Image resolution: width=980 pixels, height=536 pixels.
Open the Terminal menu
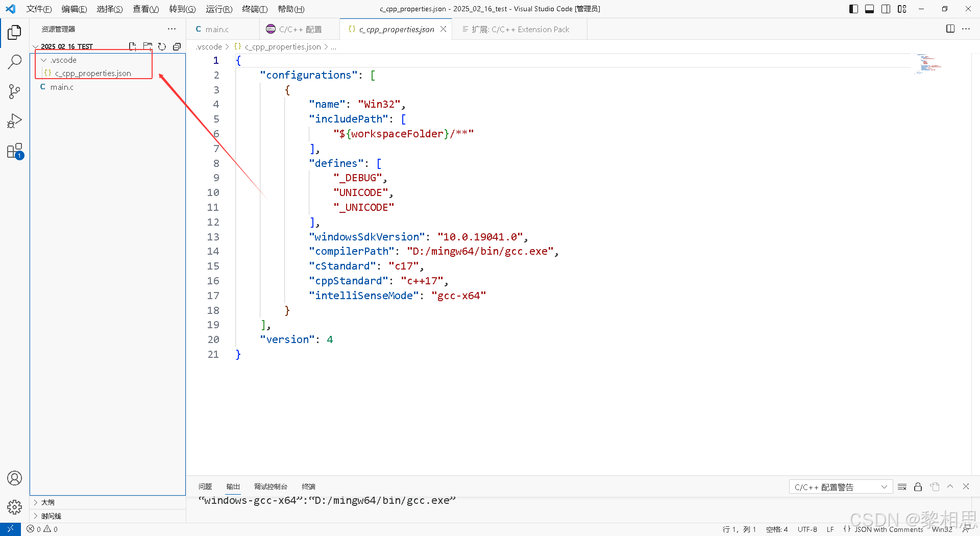255,9
